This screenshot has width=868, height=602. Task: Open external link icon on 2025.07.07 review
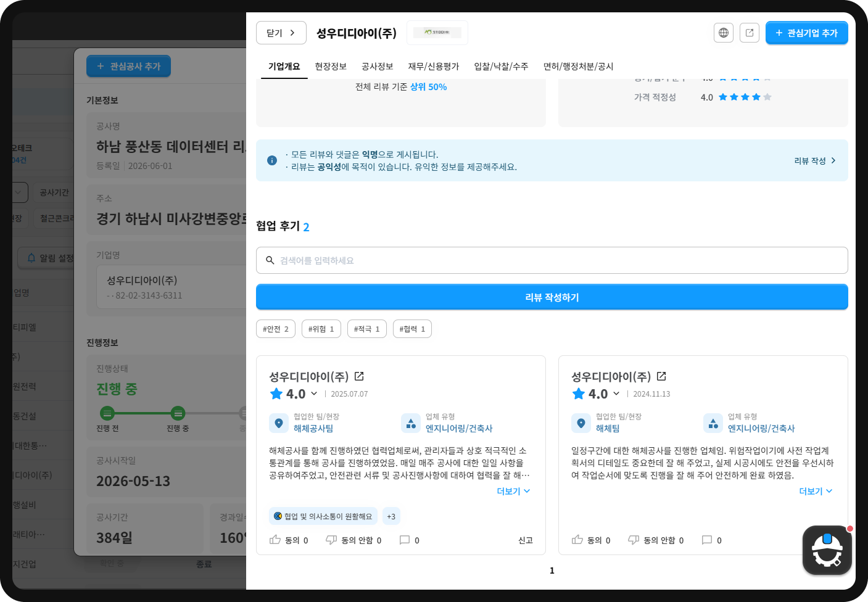359,376
